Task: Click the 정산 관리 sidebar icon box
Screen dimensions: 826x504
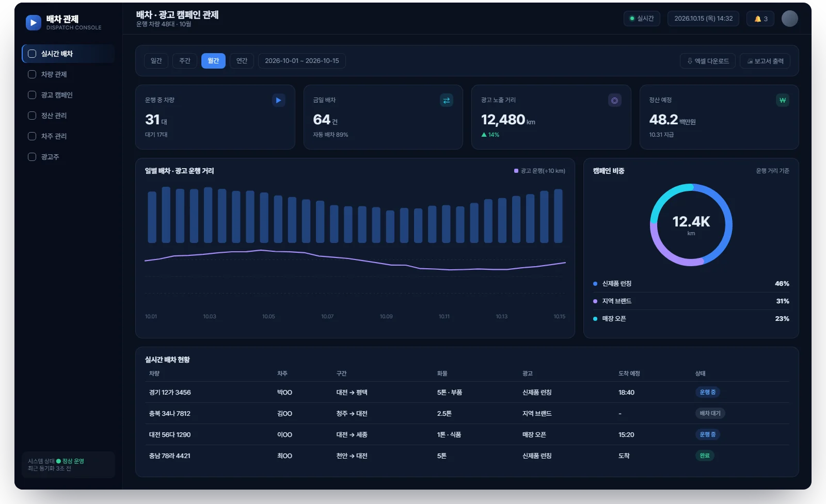Action: pyautogui.click(x=32, y=116)
